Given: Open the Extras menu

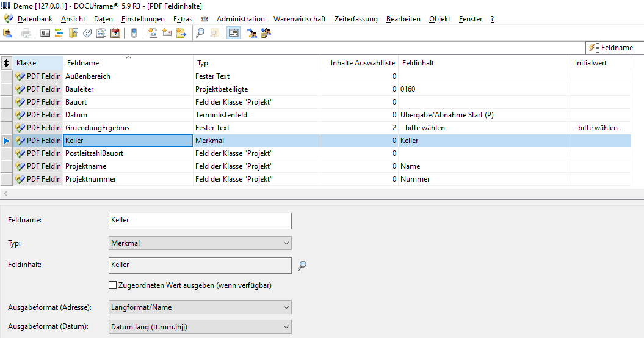Looking at the screenshot, I should (x=183, y=19).
